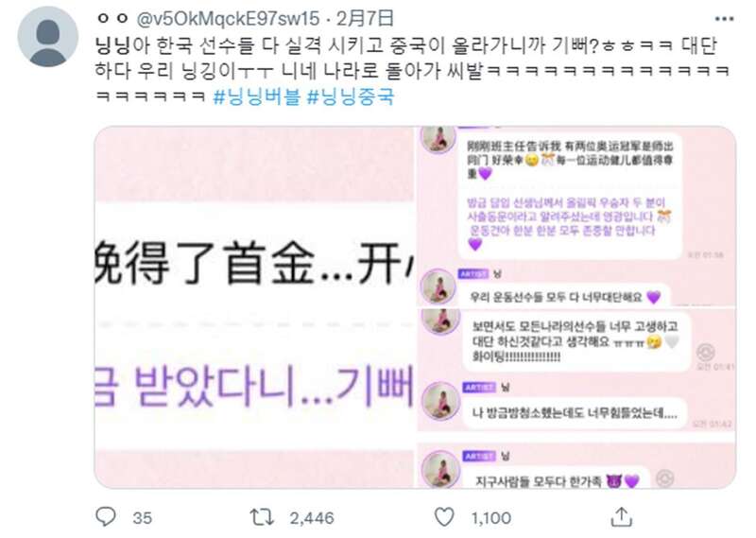
Task: Open the 2月7日 tweet date link
Action: pos(365,19)
